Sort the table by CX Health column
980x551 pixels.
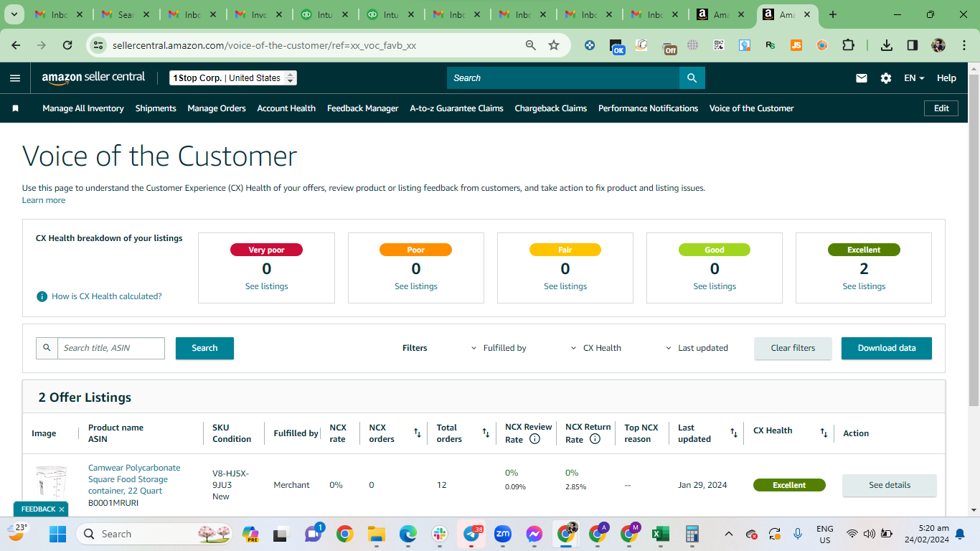pos(824,433)
